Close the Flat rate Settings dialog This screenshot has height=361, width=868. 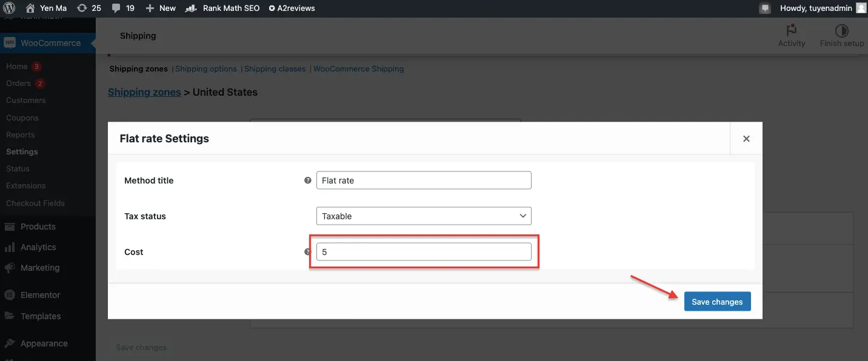[x=746, y=139]
